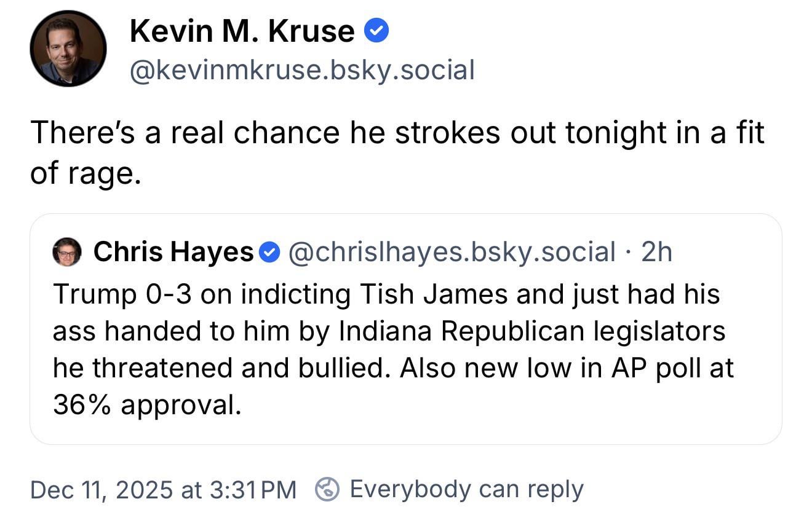Click verified badge beside Kevin M. Kruse
This screenshot has height=515, width=812.
pos(376,31)
